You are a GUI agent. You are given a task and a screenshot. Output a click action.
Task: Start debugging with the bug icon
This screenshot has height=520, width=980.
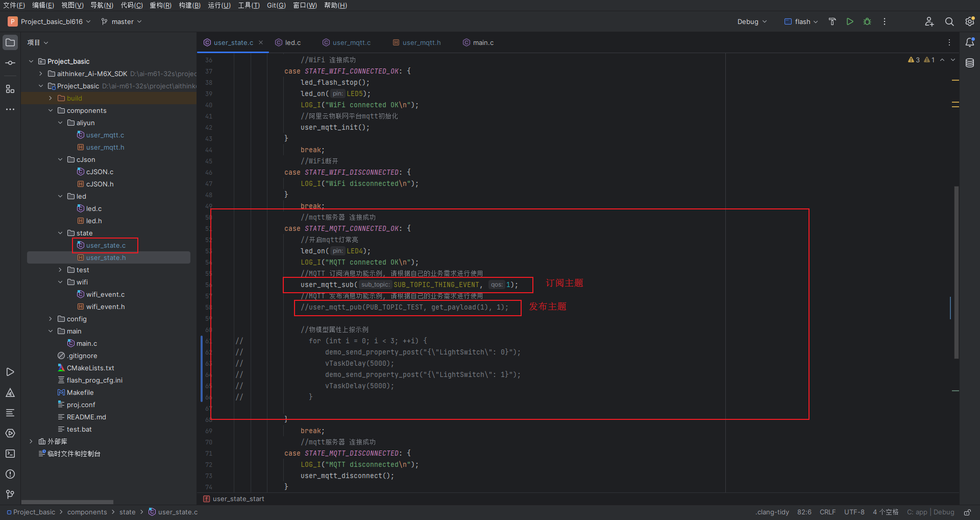pyautogui.click(x=867, y=21)
